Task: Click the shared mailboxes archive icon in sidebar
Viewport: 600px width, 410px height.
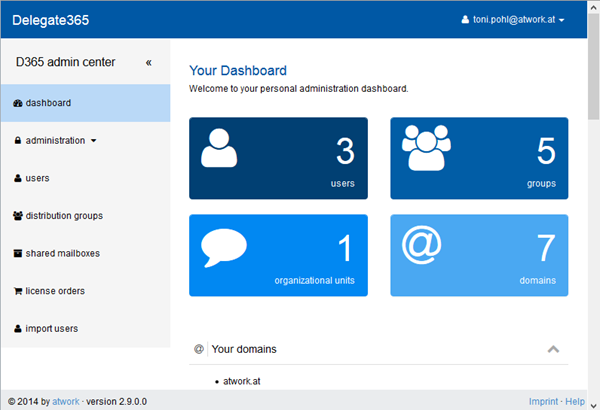Action: click(18, 254)
